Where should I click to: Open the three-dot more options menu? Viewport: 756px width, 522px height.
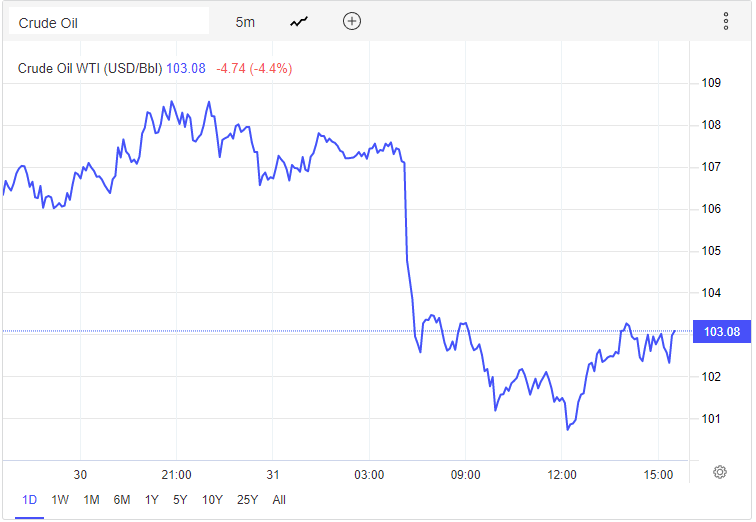pyautogui.click(x=726, y=21)
